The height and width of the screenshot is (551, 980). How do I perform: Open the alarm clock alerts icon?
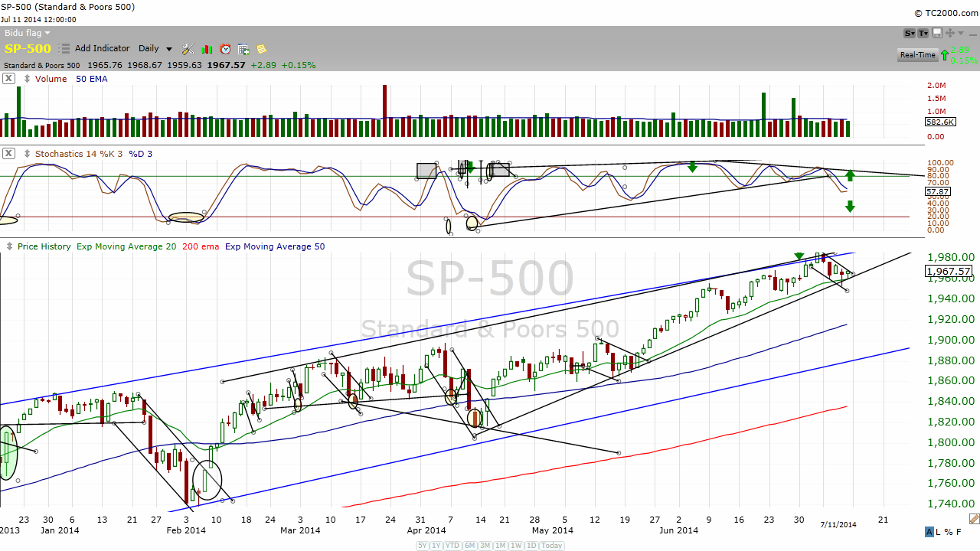coord(225,49)
